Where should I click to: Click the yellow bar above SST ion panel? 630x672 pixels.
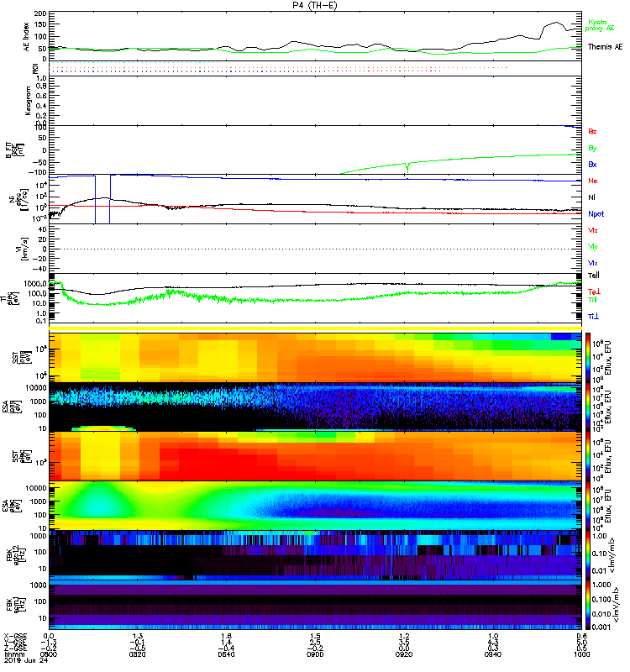click(x=315, y=328)
